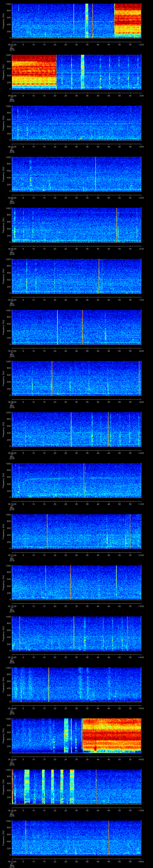This screenshot has height=868, width=153.
Task: Click the 45-second tick label under the 18:12:00 spectrogram
Action: [x=109, y=606]
